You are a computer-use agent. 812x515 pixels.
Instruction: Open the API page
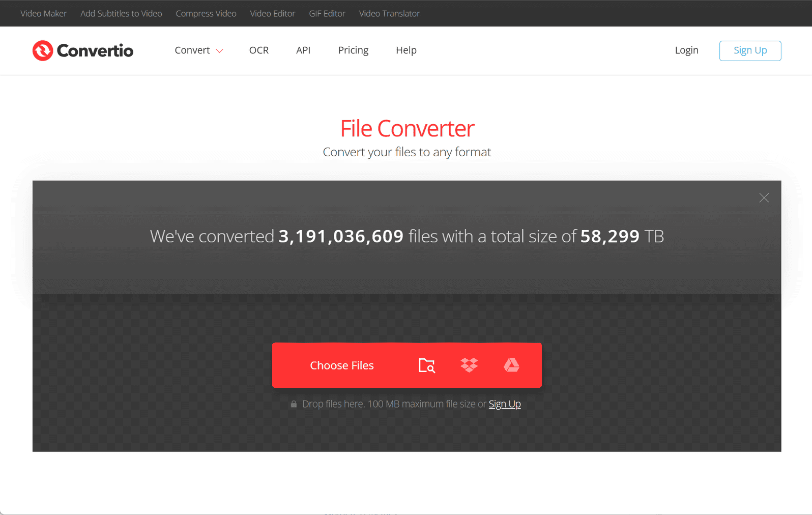pos(303,50)
